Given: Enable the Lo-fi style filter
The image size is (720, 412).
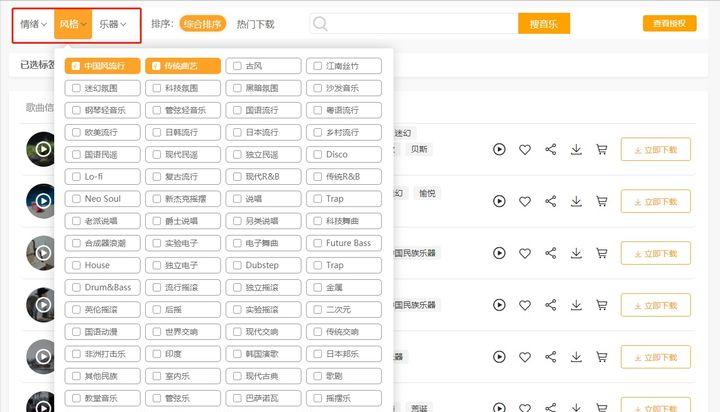Looking at the screenshot, I should click(x=75, y=177).
